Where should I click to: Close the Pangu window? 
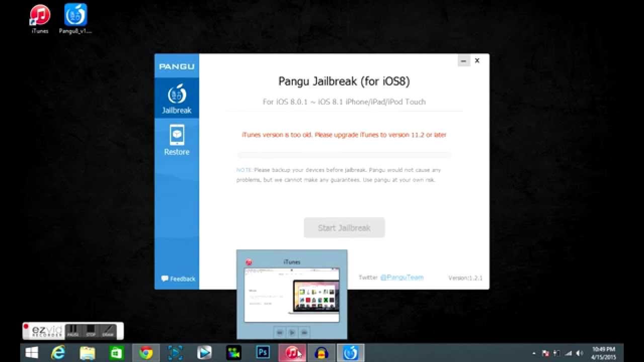[x=477, y=60]
